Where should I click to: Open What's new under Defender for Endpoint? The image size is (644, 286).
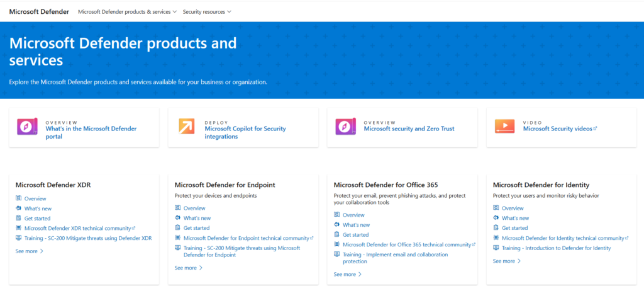(x=197, y=218)
